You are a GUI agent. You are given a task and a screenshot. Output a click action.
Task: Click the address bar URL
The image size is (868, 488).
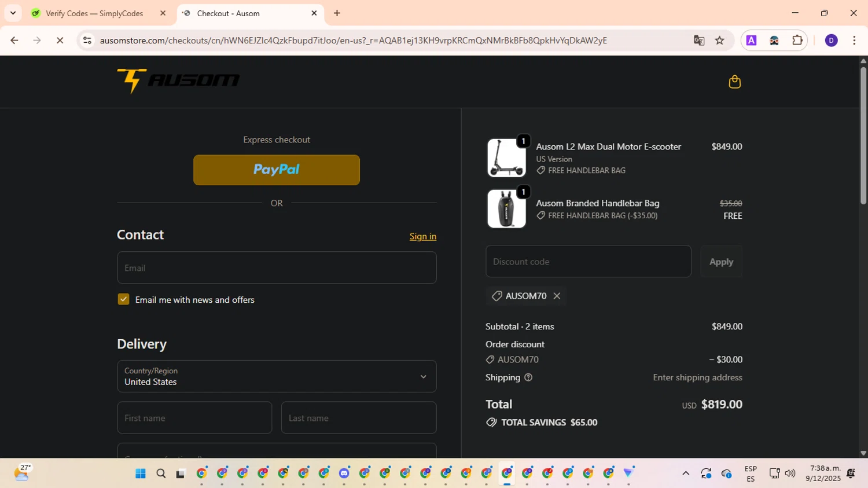point(353,41)
